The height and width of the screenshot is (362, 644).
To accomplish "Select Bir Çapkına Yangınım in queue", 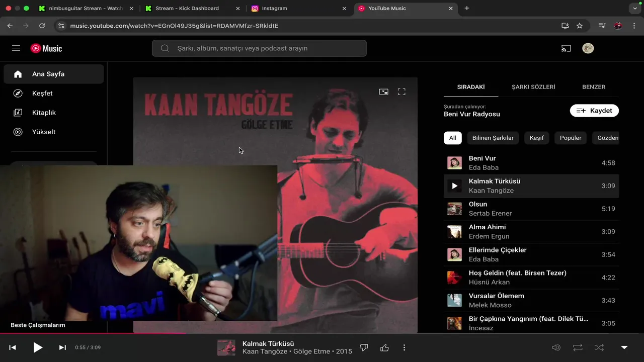I will point(531,323).
